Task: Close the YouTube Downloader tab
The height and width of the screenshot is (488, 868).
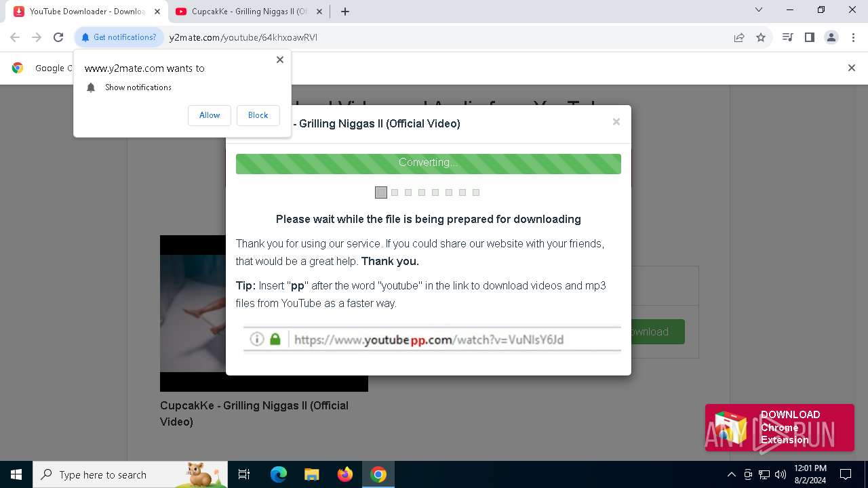Action: coord(157,12)
